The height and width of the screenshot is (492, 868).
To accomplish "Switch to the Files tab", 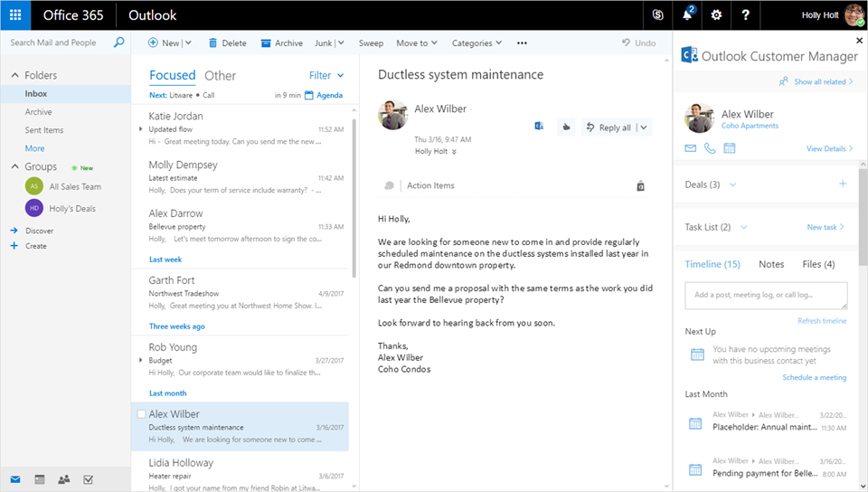I will [x=817, y=264].
